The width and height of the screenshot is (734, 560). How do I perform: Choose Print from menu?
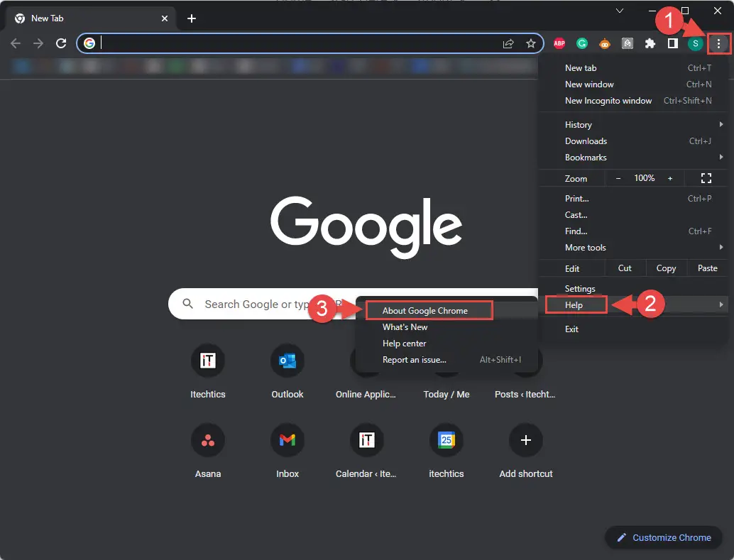(633, 199)
